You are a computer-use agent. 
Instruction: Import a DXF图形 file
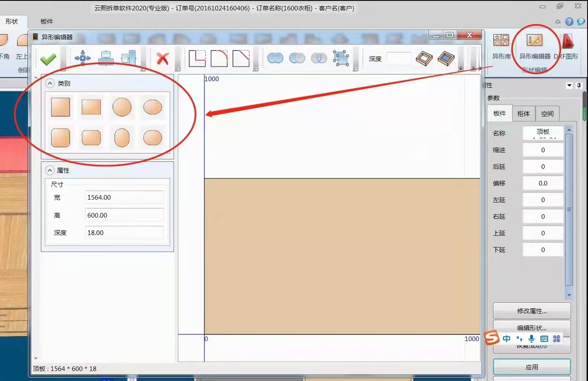566,47
